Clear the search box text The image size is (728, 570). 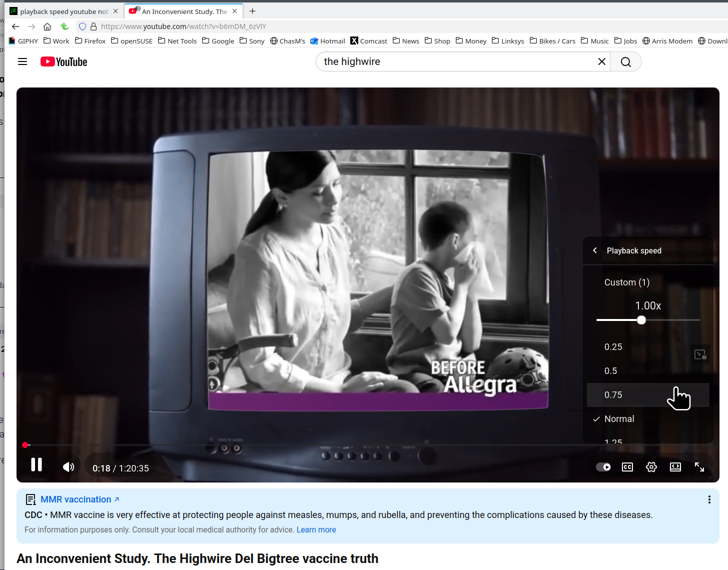[x=602, y=61]
